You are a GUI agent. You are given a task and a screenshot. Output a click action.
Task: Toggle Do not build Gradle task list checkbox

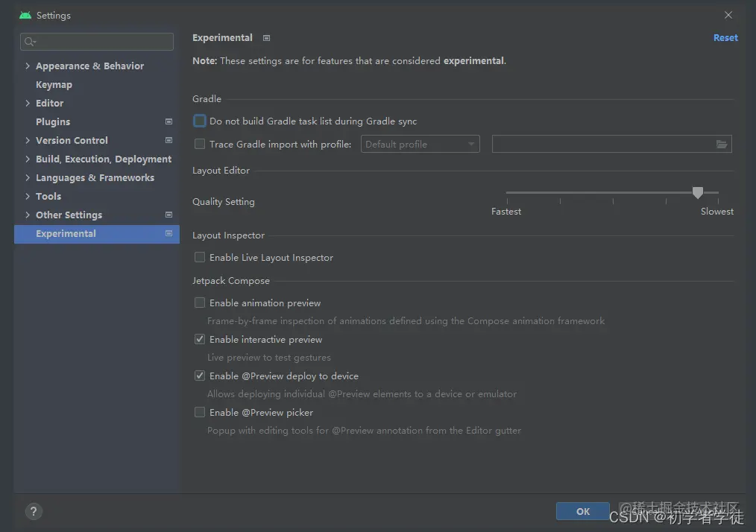coord(200,121)
